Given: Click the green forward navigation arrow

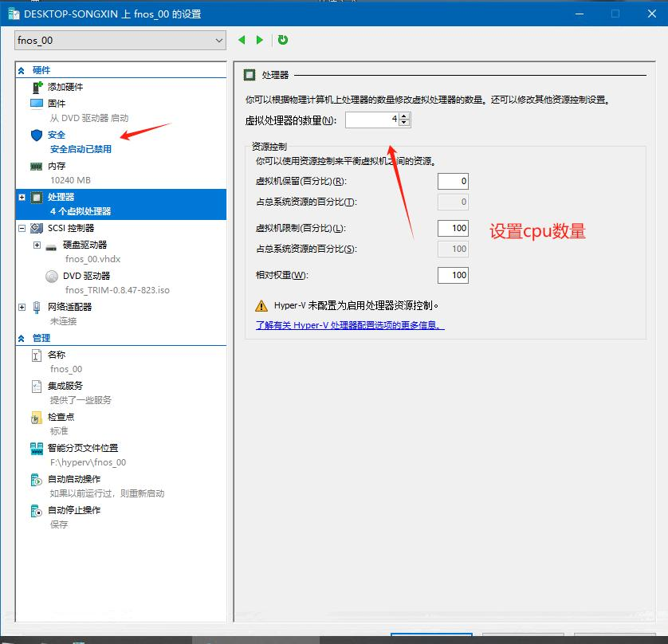Looking at the screenshot, I should 259,40.
